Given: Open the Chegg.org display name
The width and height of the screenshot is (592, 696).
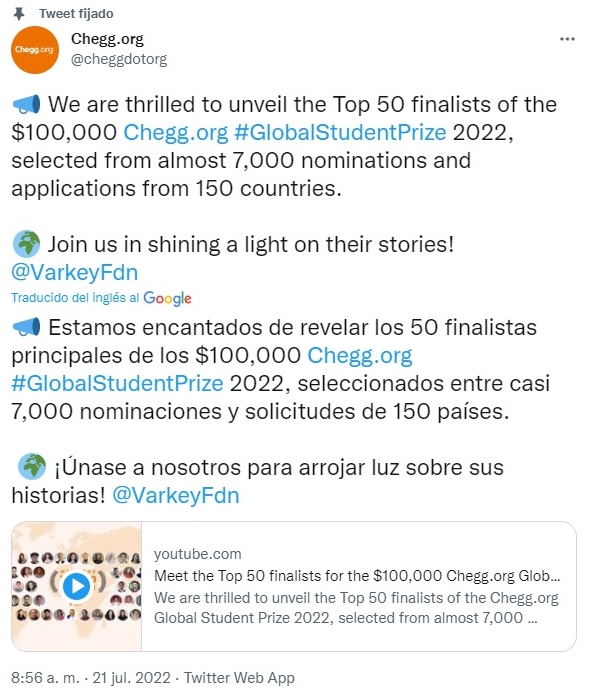Looking at the screenshot, I should 107,39.
